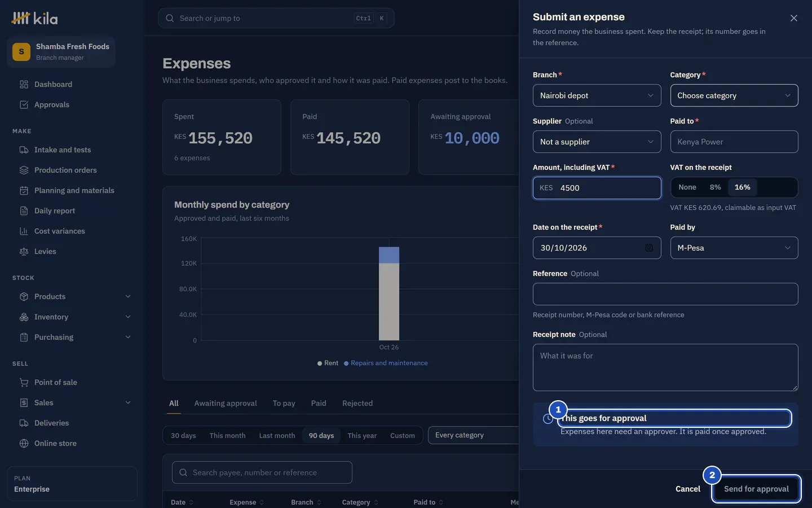
Task: Open the Online store page
Action: pos(72,443)
